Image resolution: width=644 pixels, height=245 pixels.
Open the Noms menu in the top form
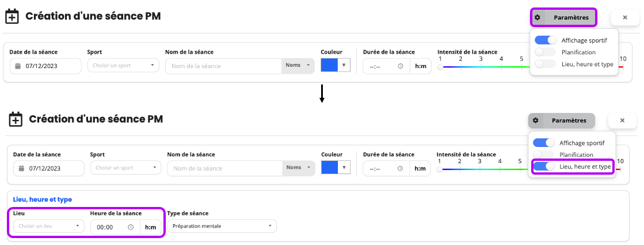click(298, 65)
